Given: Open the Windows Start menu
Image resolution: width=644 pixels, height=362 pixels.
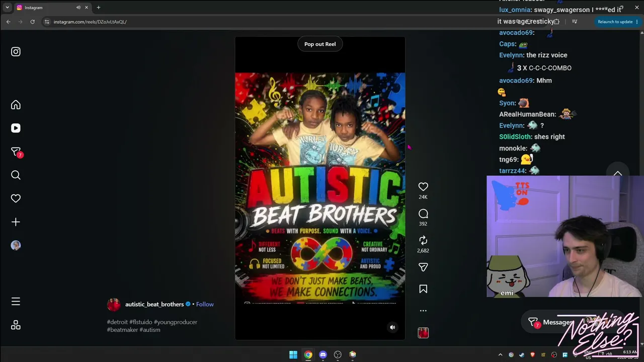Looking at the screenshot, I should pyautogui.click(x=293, y=354).
